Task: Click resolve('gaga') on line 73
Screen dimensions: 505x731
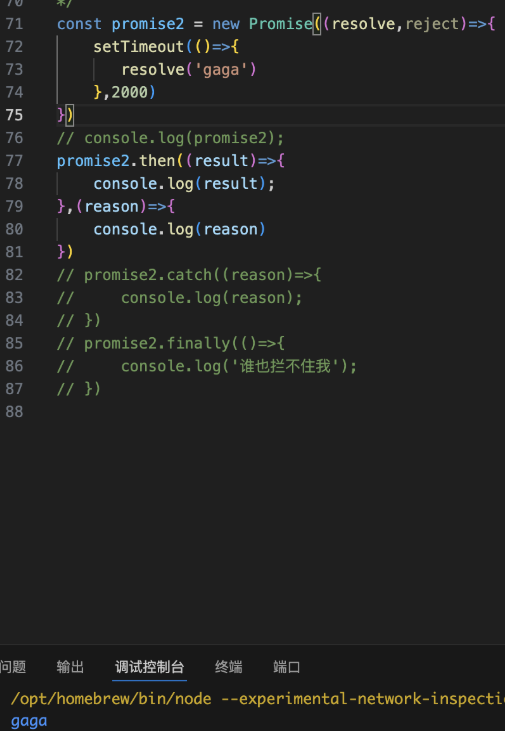Action: 189,69
